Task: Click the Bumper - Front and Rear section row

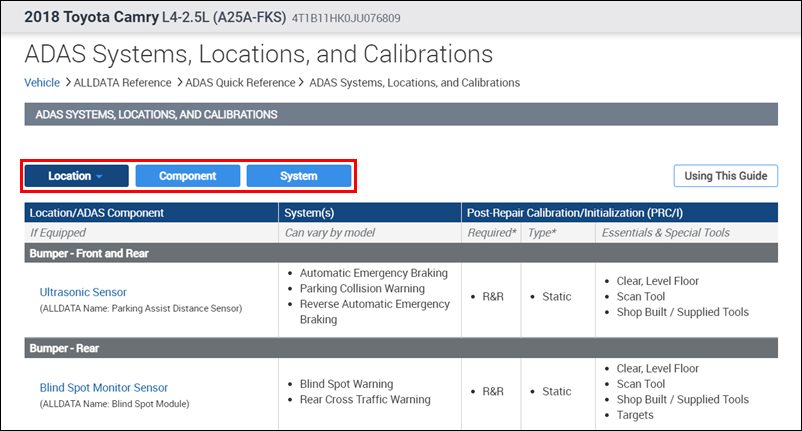Action: click(401, 253)
